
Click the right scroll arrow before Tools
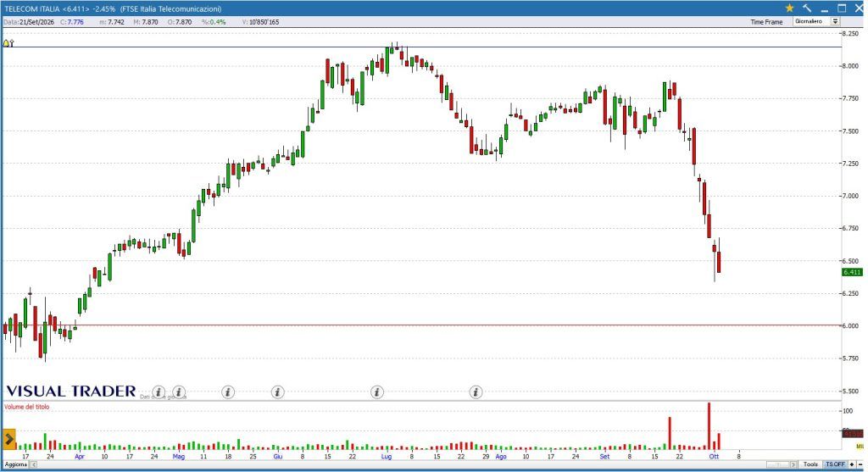tap(793, 464)
